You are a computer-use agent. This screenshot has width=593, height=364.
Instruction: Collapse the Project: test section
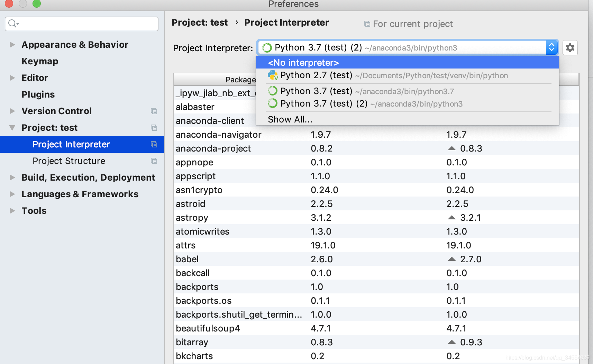[x=12, y=128]
